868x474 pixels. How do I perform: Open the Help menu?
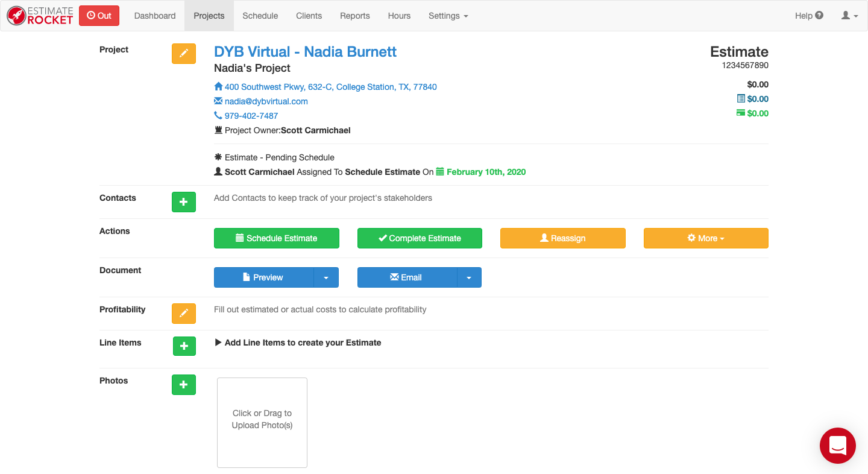tap(809, 16)
